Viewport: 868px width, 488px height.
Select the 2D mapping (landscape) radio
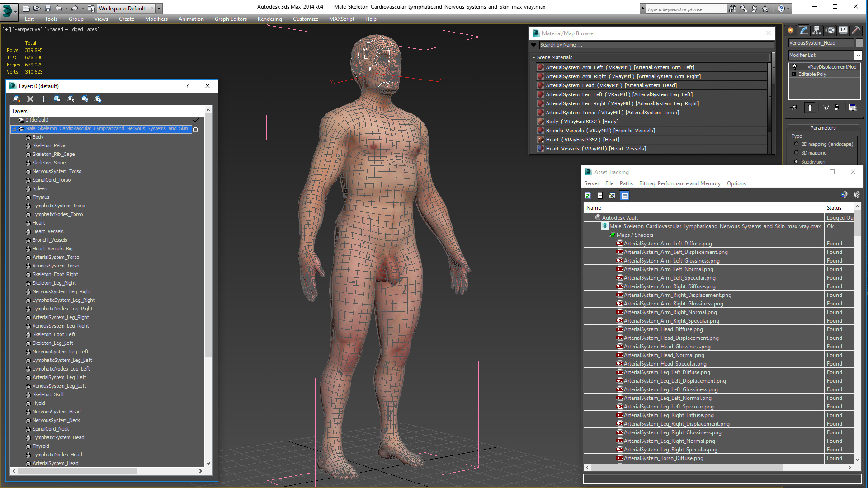click(x=796, y=144)
